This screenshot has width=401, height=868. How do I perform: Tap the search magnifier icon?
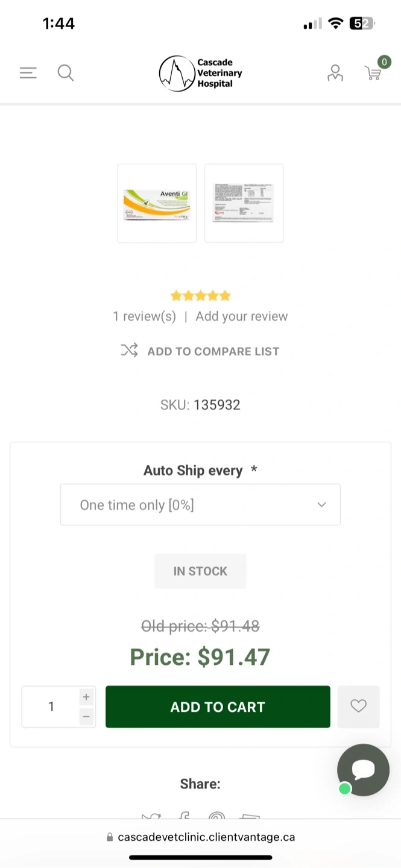click(66, 73)
